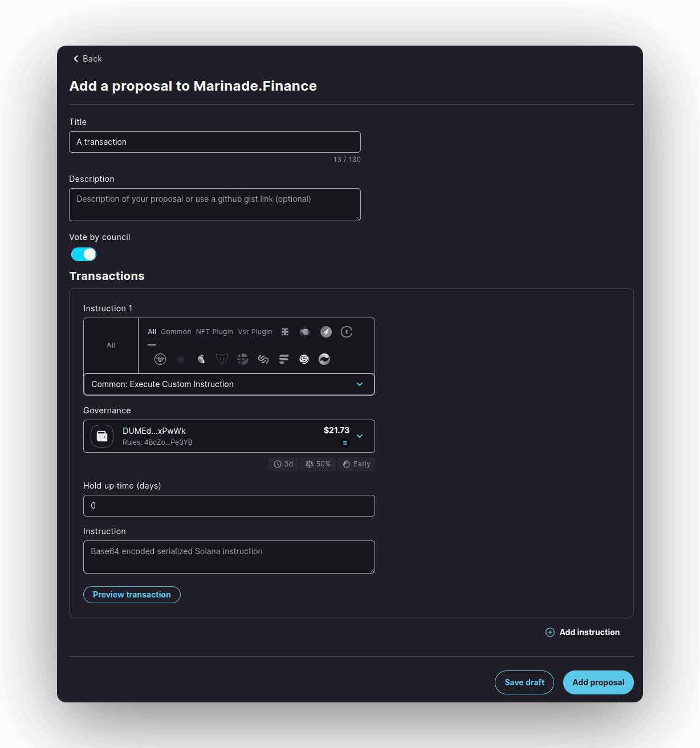Click the lightning bolt protocol icon
This screenshot has width=700, height=748.
pyautogui.click(x=326, y=332)
